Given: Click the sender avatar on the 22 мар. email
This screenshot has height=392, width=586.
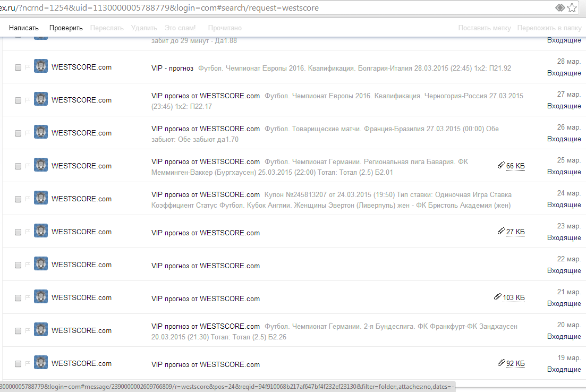Looking at the screenshot, I should coord(41,265).
